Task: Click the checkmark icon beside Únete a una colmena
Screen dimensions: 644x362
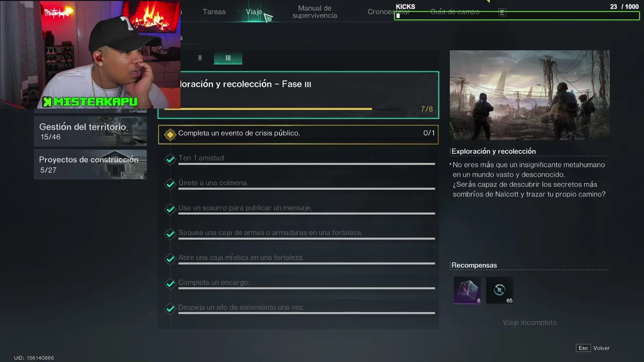Action: (x=170, y=184)
